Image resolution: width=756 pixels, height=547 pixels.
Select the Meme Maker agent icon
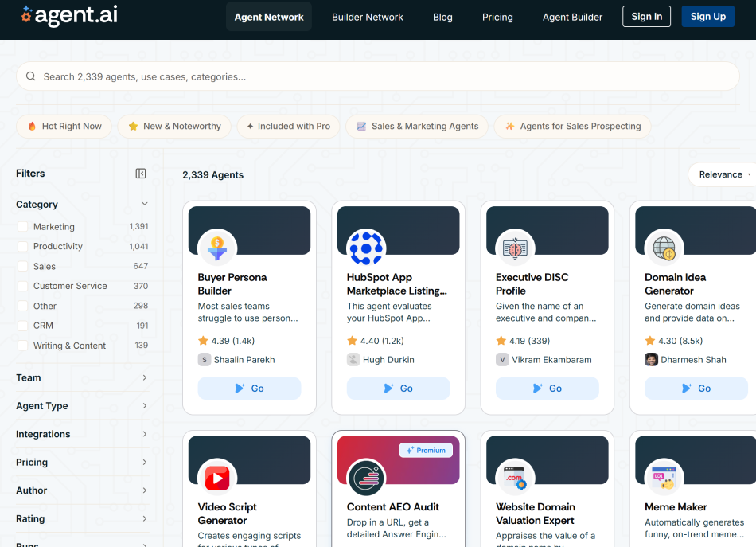(x=663, y=478)
